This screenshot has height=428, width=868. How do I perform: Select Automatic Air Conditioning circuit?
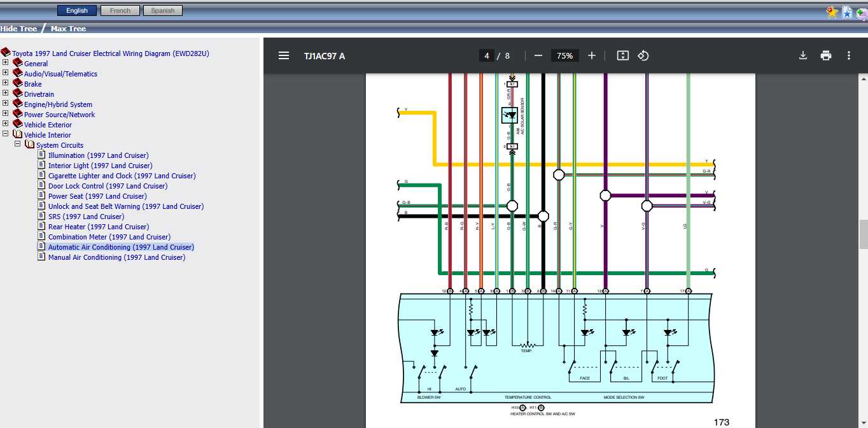pos(122,247)
